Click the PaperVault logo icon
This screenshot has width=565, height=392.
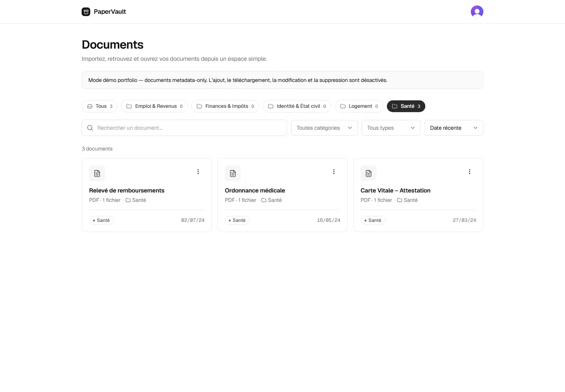coord(86,12)
